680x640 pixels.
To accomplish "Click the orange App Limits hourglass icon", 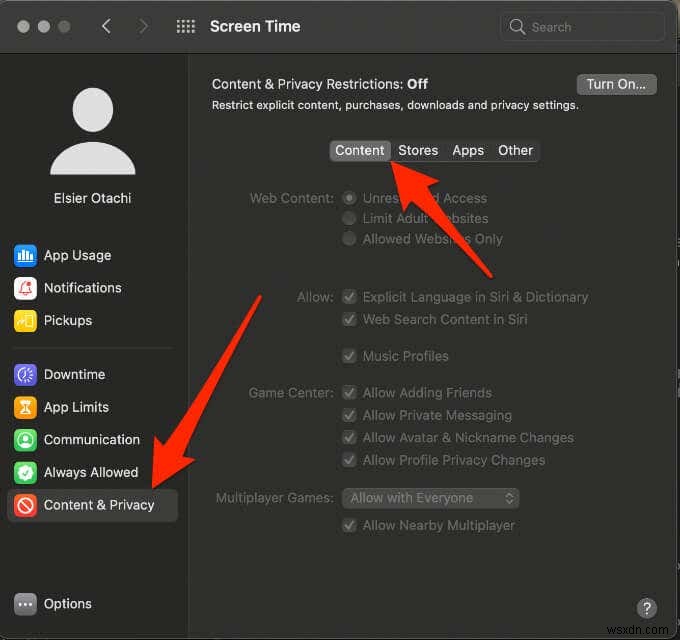I will pyautogui.click(x=25, y=407).
